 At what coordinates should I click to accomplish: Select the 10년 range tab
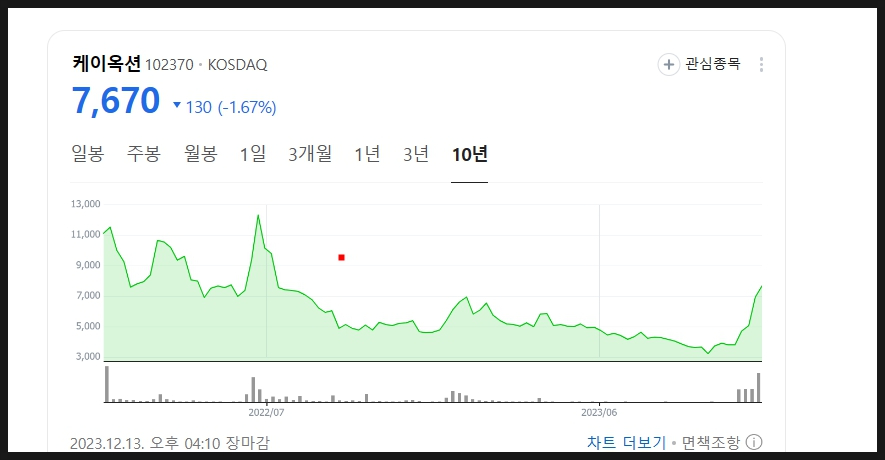(470, 154)
